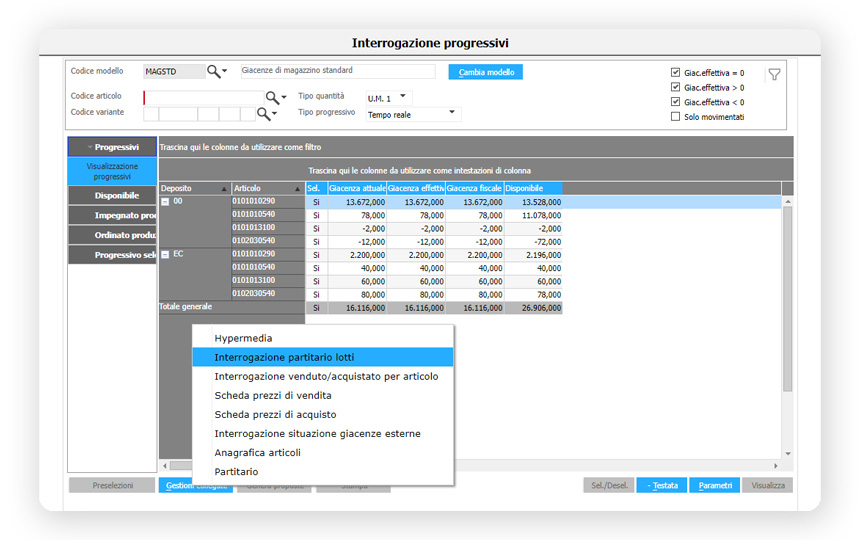
Task: Click the Giacenze di magazzino standard description field
Action: 338,71
